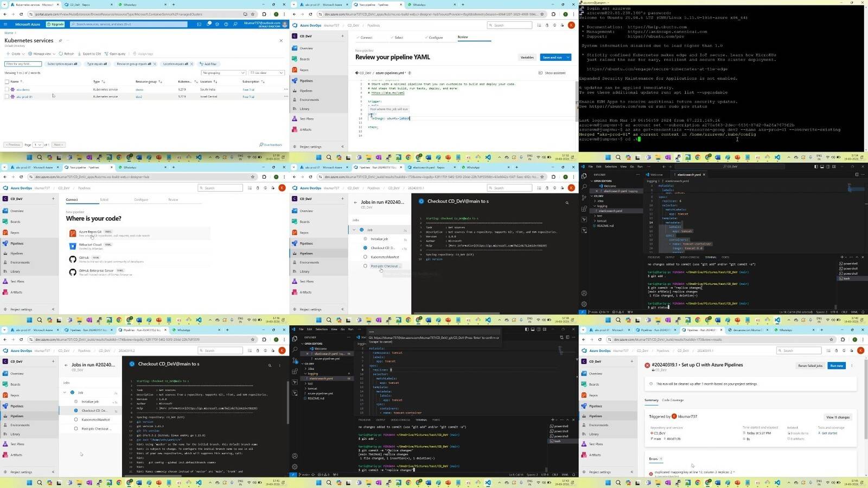Image resolution: width=868 pixels, height=488 pixels.
Task: Choose the 'Azure Repos Git' code source
Action: click(138, 233)
